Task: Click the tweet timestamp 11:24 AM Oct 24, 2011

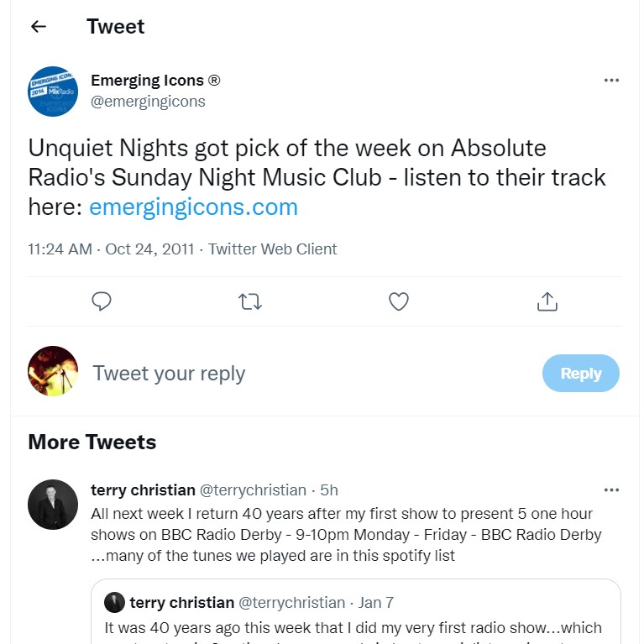Action: click(x=111, y=249)
